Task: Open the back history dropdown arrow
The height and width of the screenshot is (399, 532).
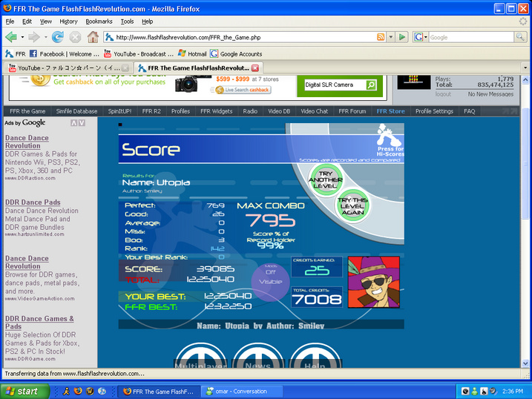Action: pyautogui.click(x=22, y=37)
